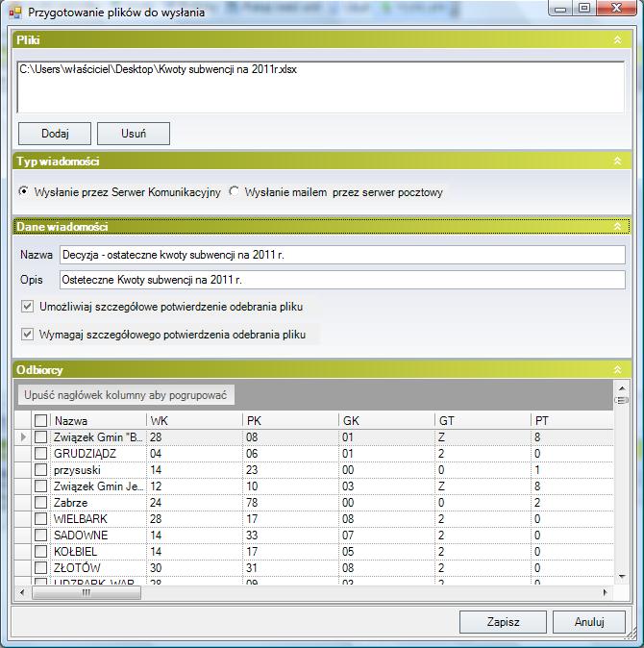Click the Opis input field

[x=342, y=280]
